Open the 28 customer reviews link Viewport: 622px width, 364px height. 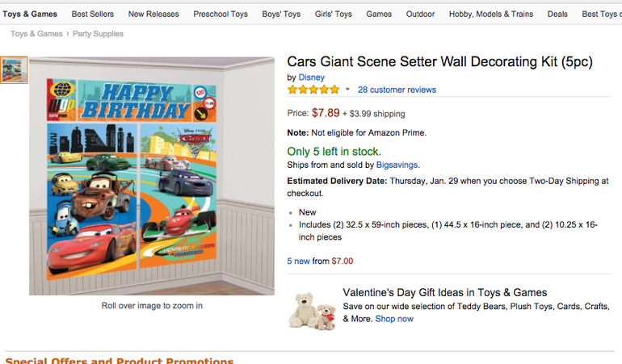(x=397, y=90)
